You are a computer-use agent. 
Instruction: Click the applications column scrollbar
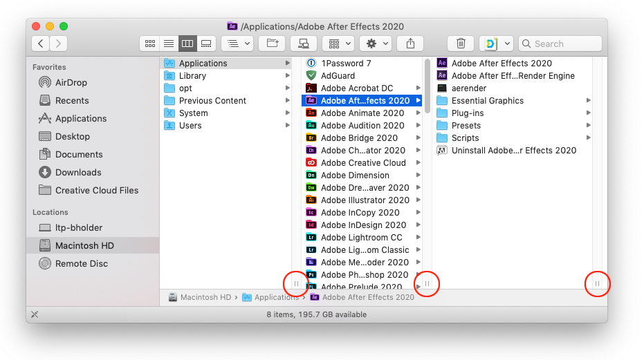pyautogui.click(x=427, y=86)
